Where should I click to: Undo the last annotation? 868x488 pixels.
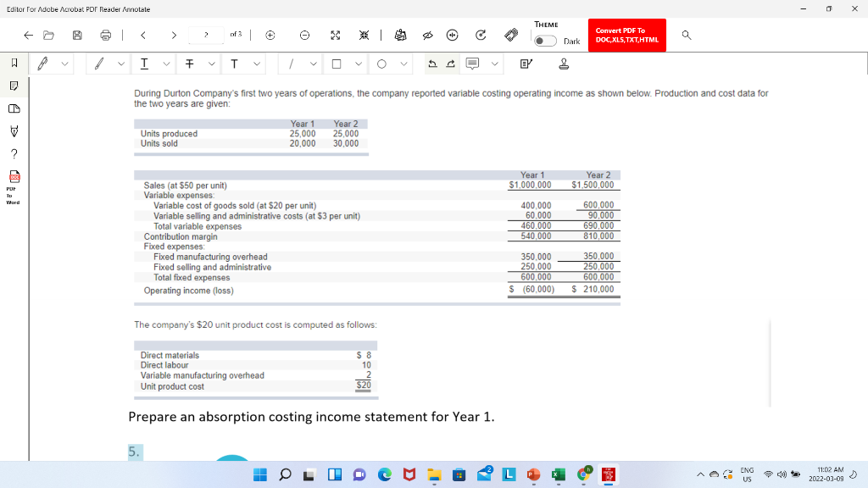click(434, 64)
